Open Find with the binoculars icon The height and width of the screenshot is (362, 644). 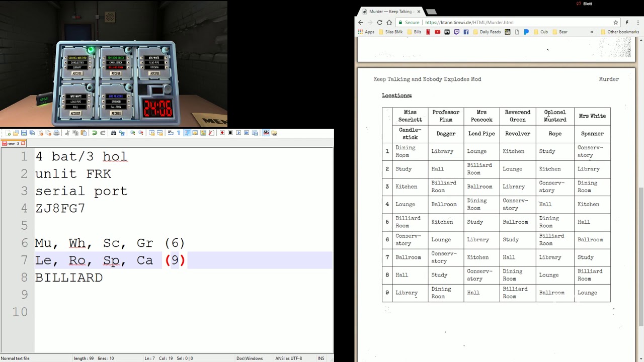coord(114,133)
